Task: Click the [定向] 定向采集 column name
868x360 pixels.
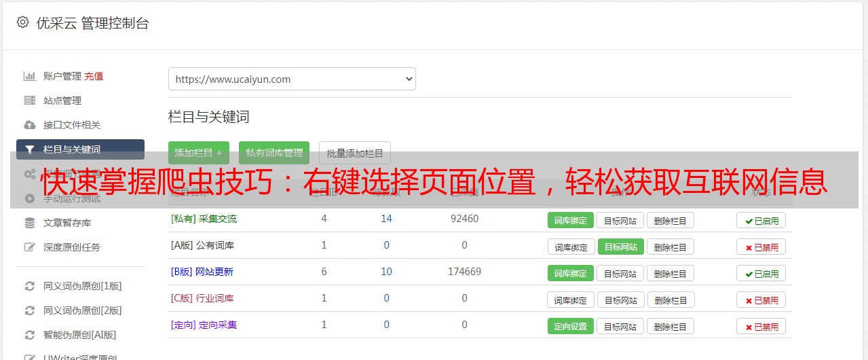Action: (204, 325)
